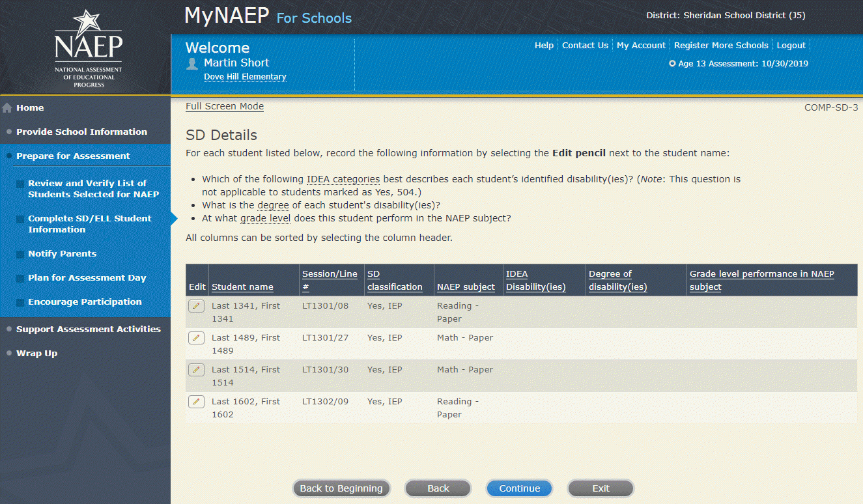Click the NAEP logo
The height and width of the screenshot is (504, 863).
(89, 49)
